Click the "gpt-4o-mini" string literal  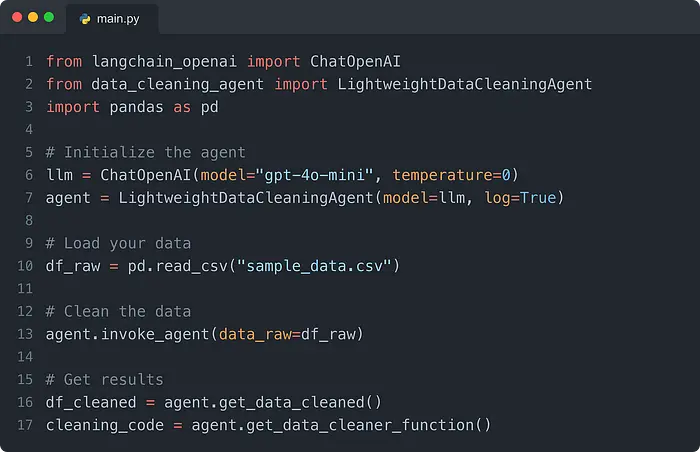click(318, 175)
